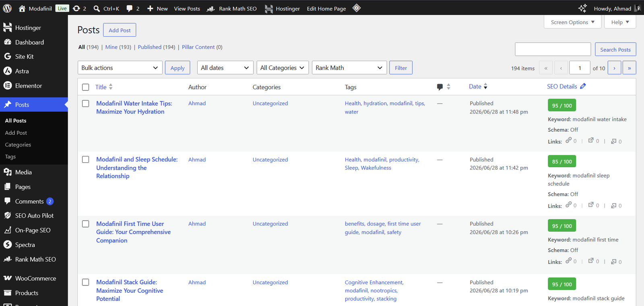Expand the Help panel
This screenshot has height=306, width=644.
click(x=620, y=22)
